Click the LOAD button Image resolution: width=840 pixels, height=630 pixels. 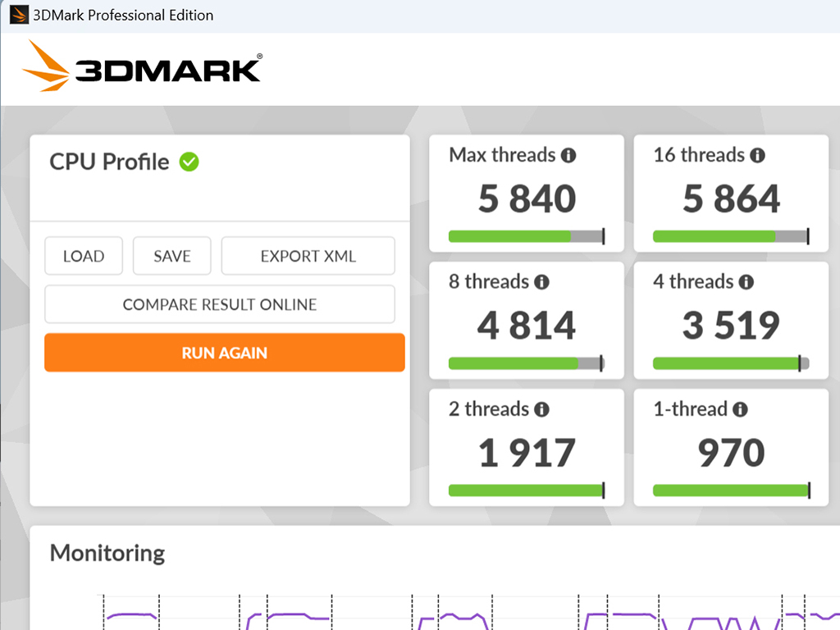click(84, 256)
